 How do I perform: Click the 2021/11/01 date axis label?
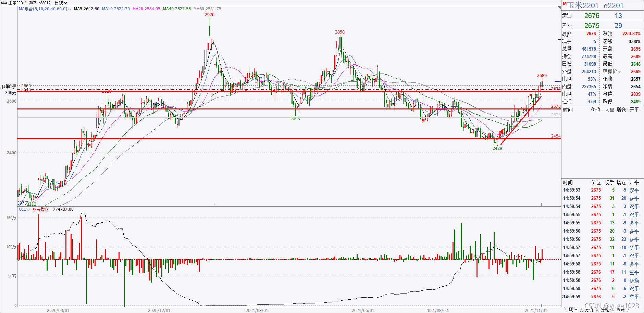tap(536, 311)
